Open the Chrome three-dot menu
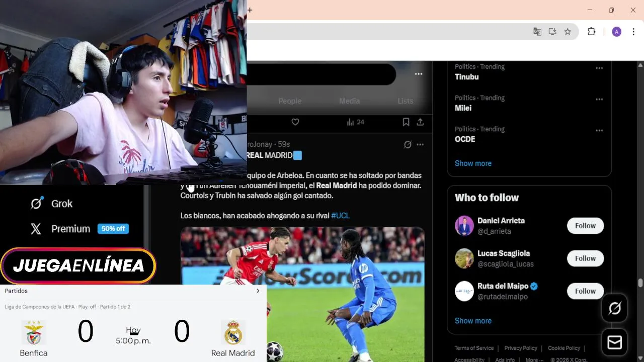Viewport: 644px width, 362px height. pyautogui.click(x=633, y=32)
